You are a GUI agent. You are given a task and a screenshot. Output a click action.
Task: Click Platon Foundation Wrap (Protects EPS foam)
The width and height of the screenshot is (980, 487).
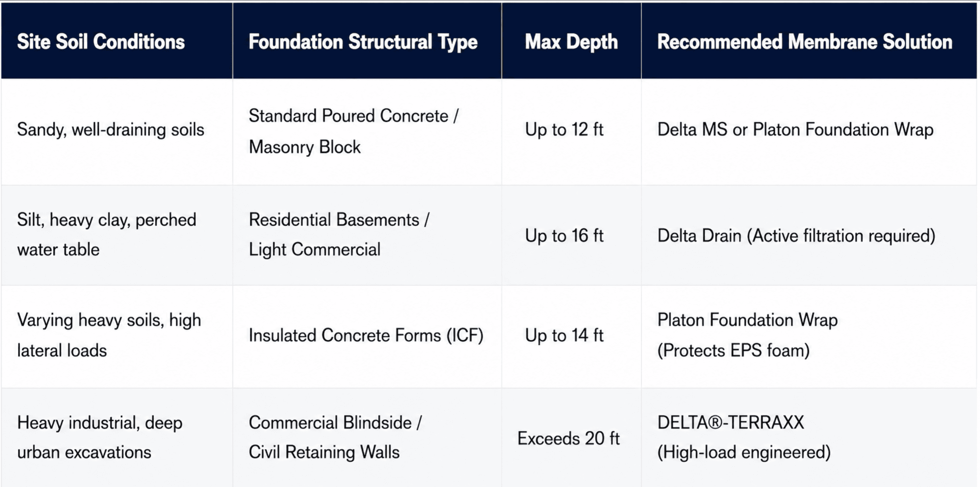tap(747, 335)
